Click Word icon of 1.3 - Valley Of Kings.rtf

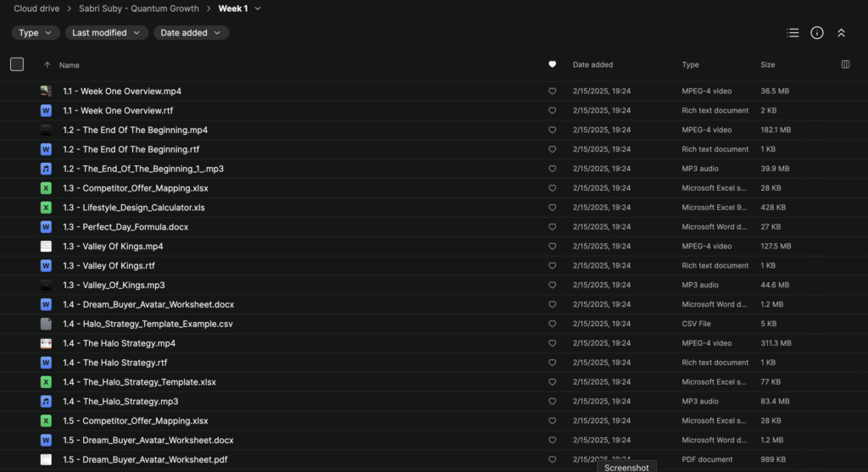click(x=46, y=265)
